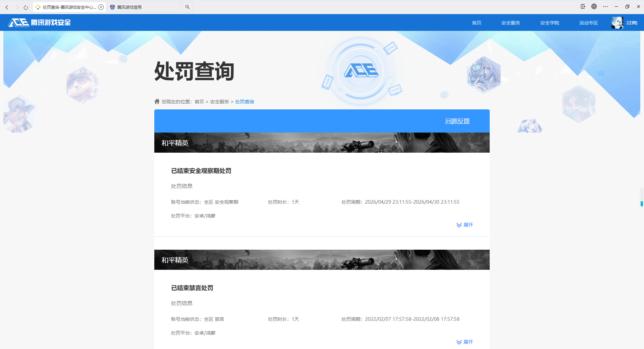Open the 安全学院 navigation menu
Image resolution: width=644 pixels, height=349 pixels.
550,23
